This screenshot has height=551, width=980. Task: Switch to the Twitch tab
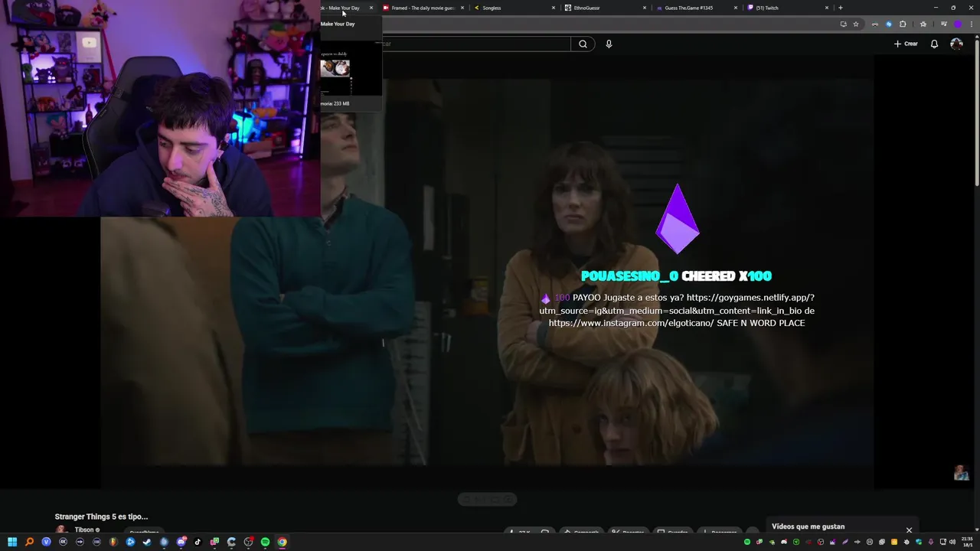[x=786, y=8]
